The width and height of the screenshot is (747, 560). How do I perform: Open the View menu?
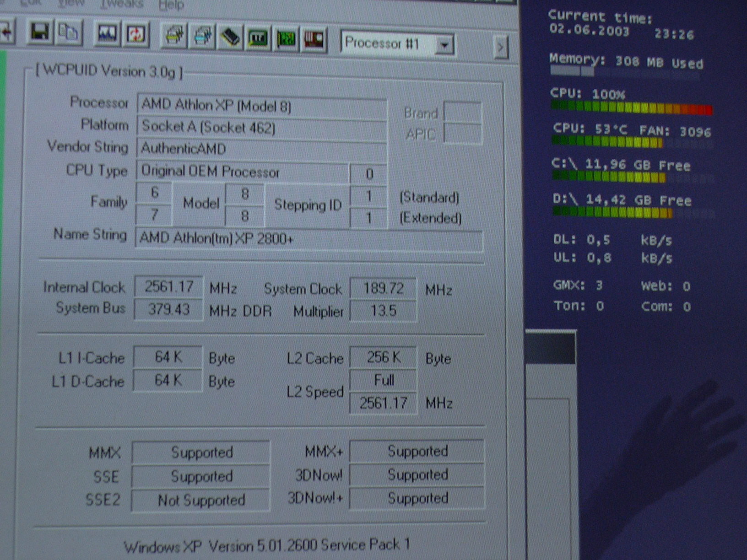71,3
